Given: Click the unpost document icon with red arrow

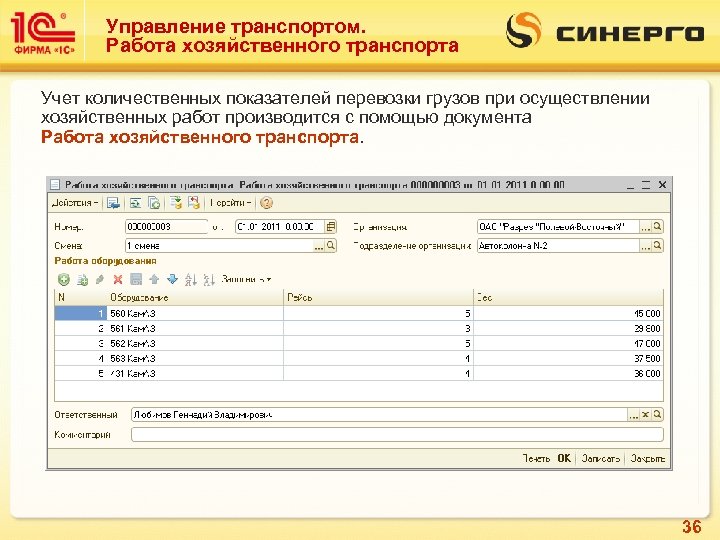Looking at the screenshot, I should point(194,203).
